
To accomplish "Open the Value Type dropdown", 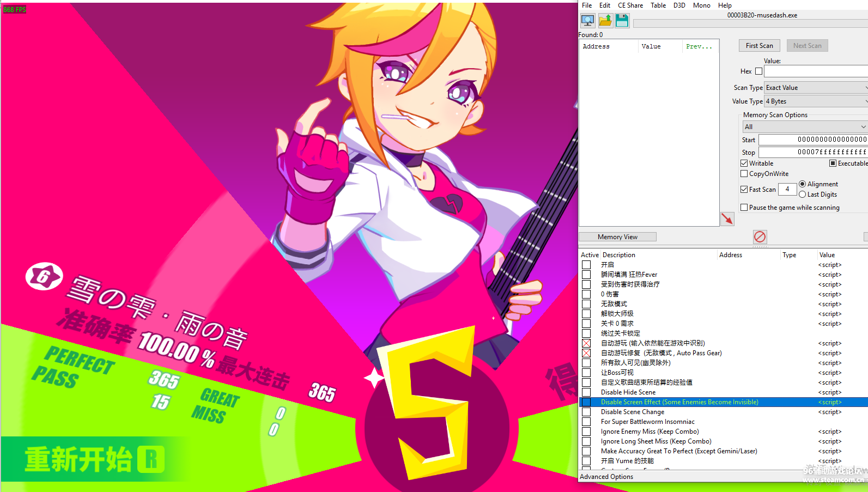I will [x=816, y=101].
